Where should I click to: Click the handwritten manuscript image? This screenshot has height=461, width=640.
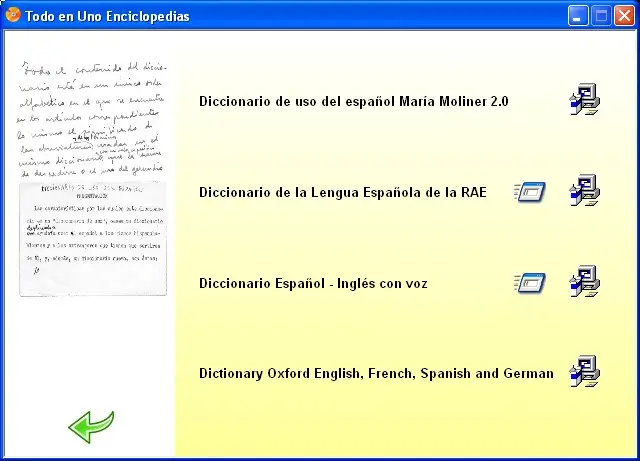pyautogui.click(x=92, y=119)
